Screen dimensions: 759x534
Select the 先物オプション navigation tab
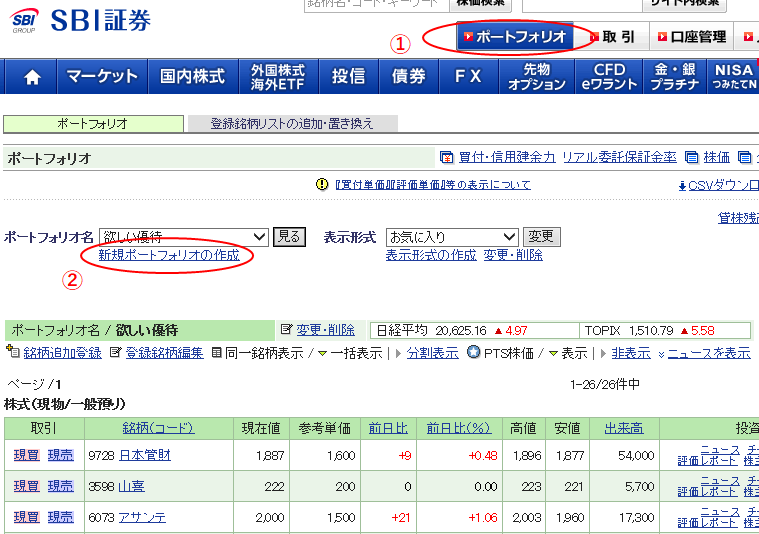point(537,76)
